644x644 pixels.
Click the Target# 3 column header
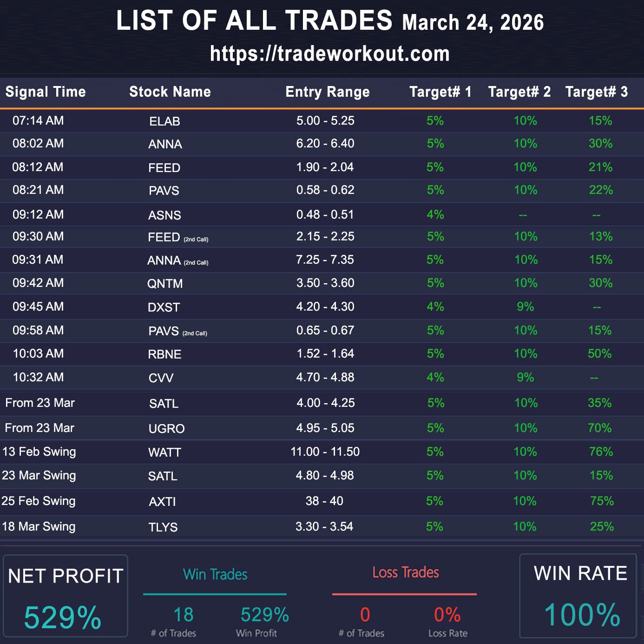[x=596, y=92]
